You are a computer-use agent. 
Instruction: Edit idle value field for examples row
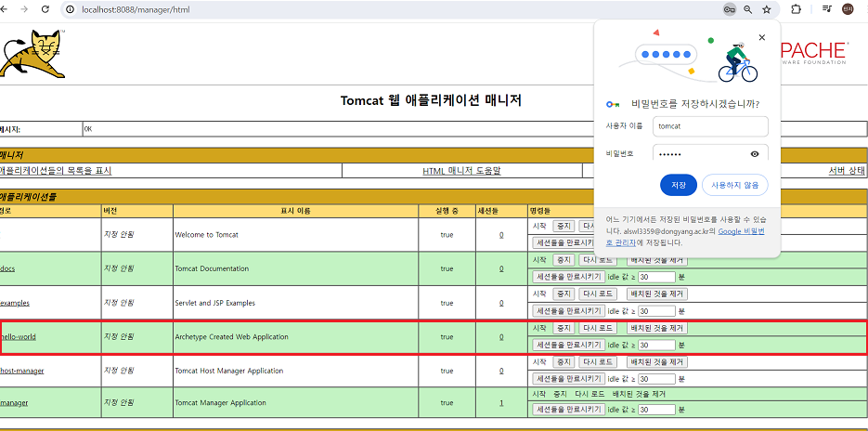point(656,311)
